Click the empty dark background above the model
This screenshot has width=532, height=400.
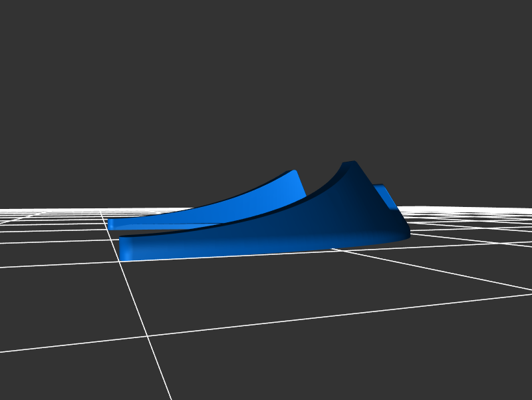click(x=266, y=80)
